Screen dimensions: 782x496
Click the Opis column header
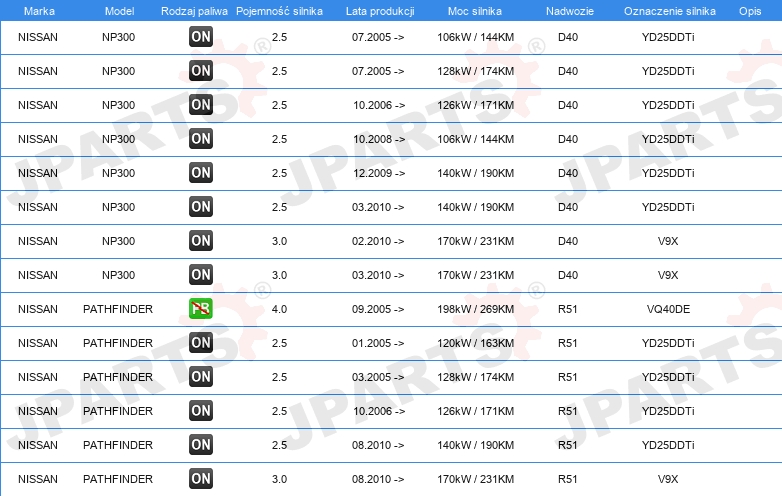pyautogui.click(x=750, y=11)
